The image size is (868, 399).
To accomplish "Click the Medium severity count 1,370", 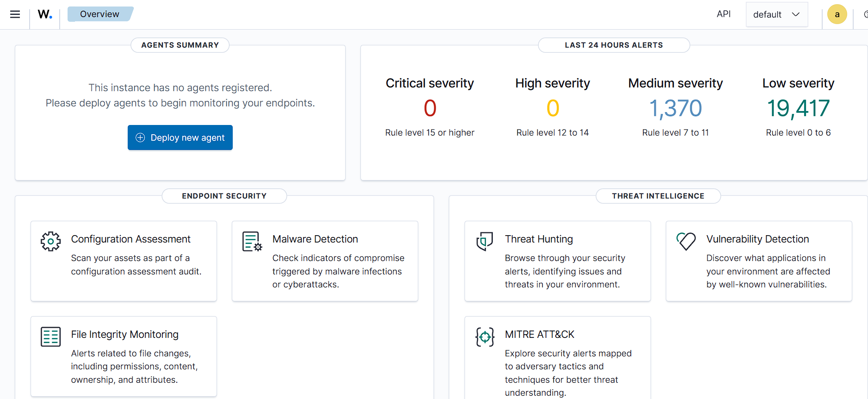I will [676, 108].
